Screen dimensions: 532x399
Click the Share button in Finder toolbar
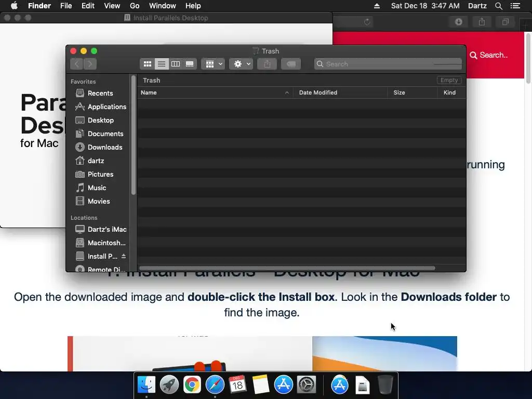tap(267, 64)
